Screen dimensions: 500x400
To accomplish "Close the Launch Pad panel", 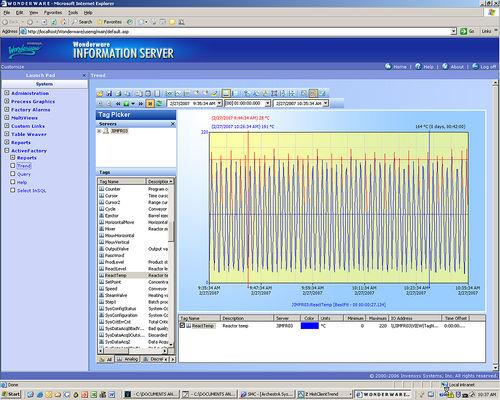I will click(x=84, y=75).
